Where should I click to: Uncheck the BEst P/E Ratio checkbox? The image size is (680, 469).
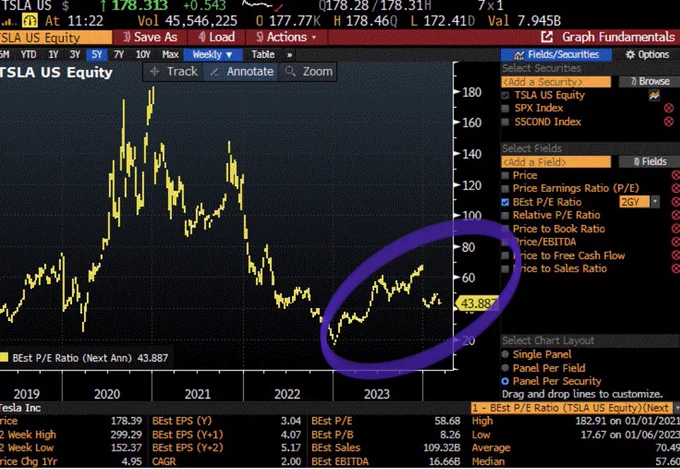tap(505, 202)
